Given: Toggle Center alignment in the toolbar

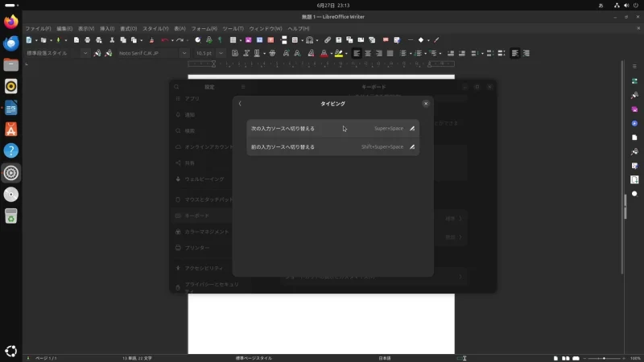Looking at the screenshot, I should pos(368,53).
